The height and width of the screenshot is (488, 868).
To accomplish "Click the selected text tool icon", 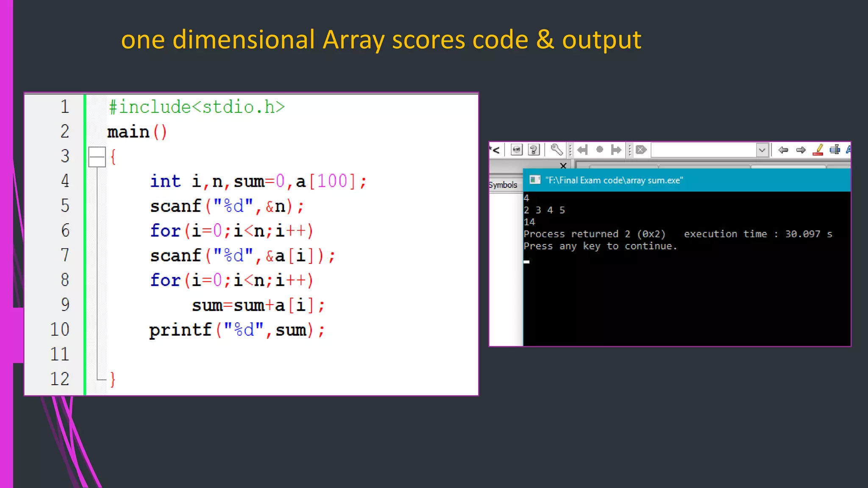I will tap(835, 150).
